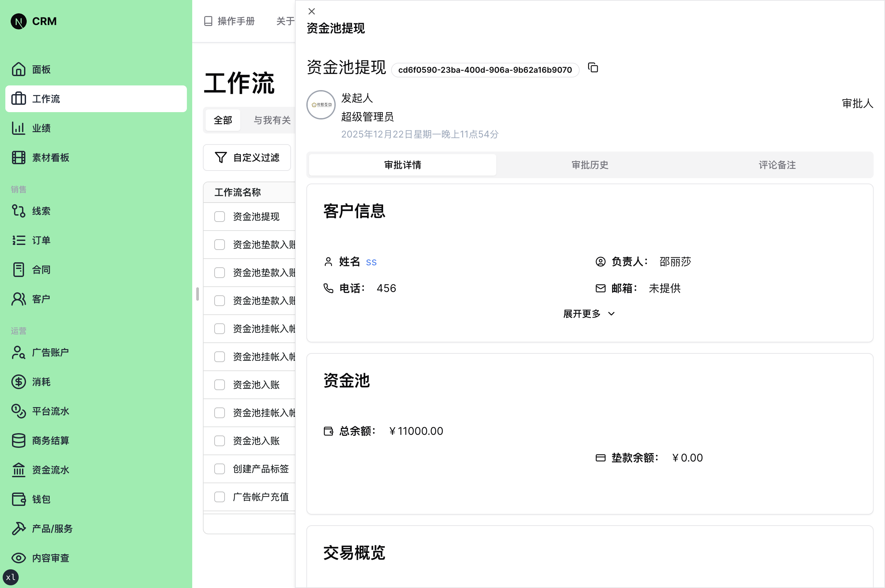Open customer detail via the ss link
This screenshot has height=588, width=885.
click(x=371, y=262)
